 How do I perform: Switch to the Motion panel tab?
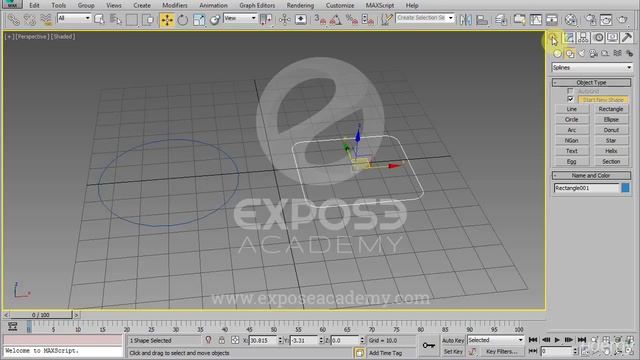(x=598, y=38)
